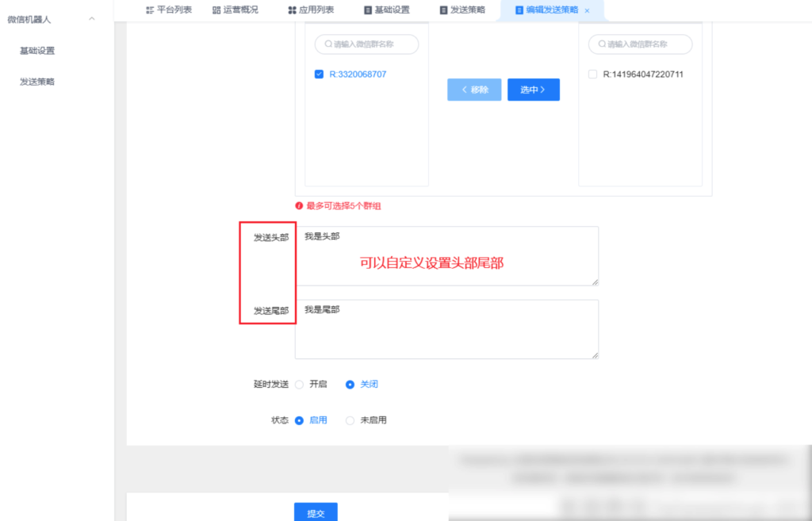Click the 应用列表 four-dot icon
The width and height of the screenshot is (812, 521).
point(291,10)
